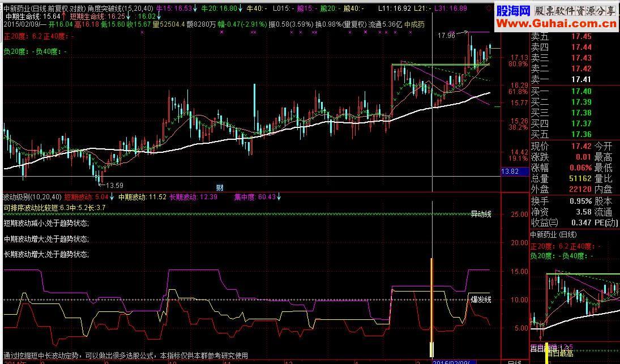
Task: Click the 总量 value 51162
Action: pos(580,179)
